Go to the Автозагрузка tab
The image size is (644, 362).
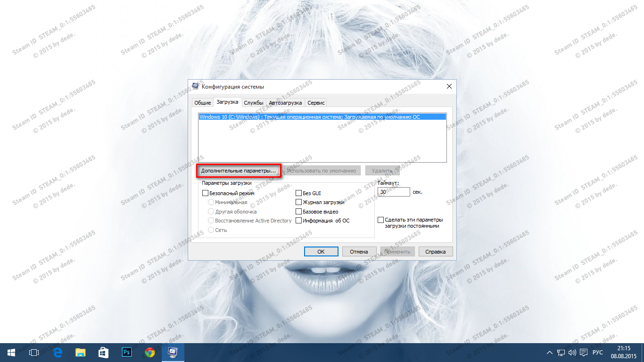[x=285, y=103]
